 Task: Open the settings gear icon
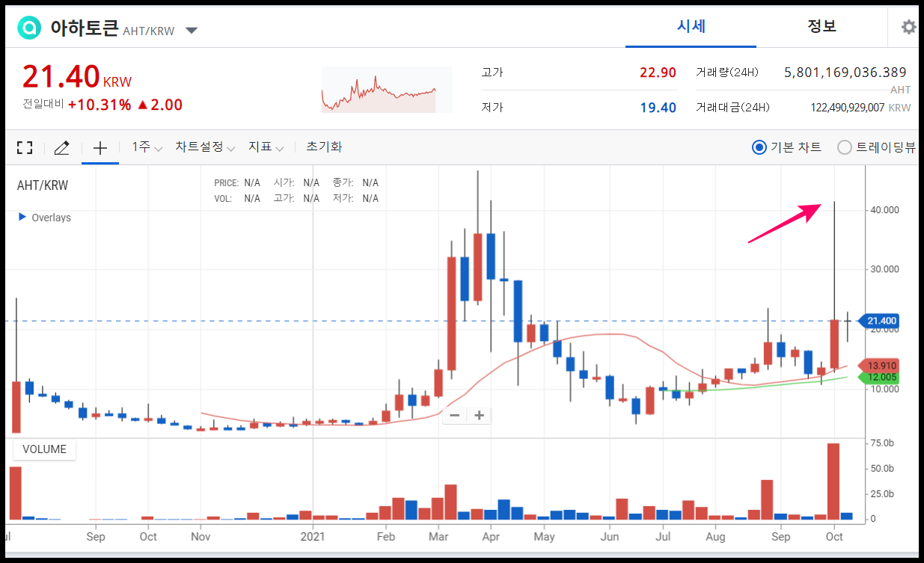point(908,28)
